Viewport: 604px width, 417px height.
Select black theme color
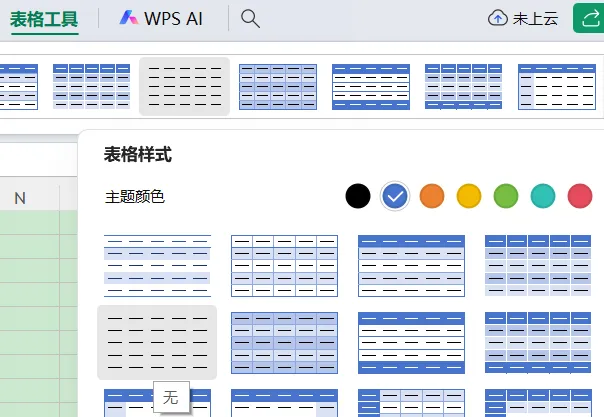point(358,196)
